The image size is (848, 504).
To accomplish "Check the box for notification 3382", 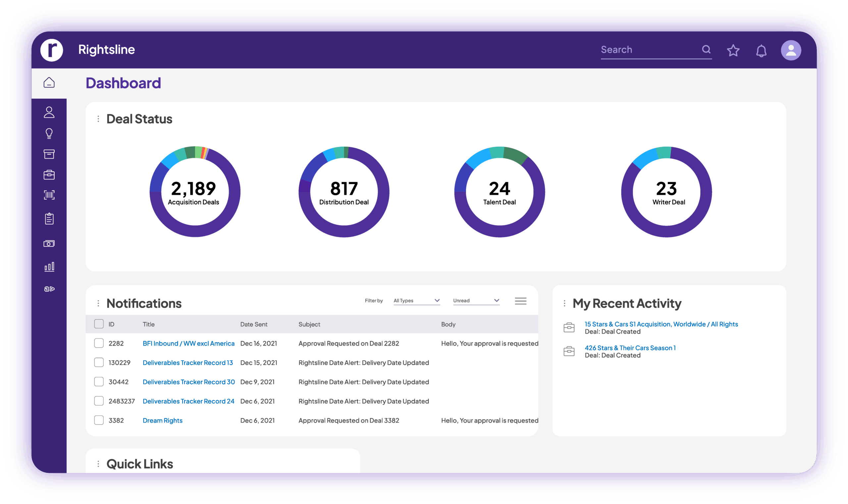I will click(x=99, y=421).
